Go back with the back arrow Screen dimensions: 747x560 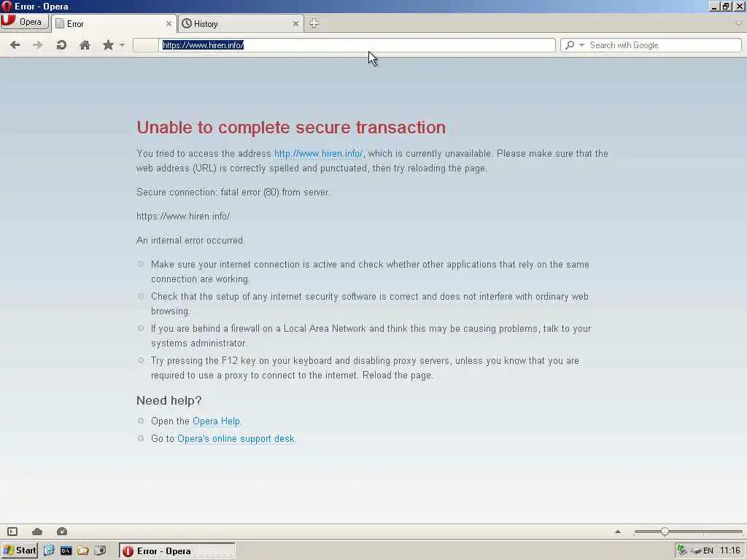(x=15, y=45)
